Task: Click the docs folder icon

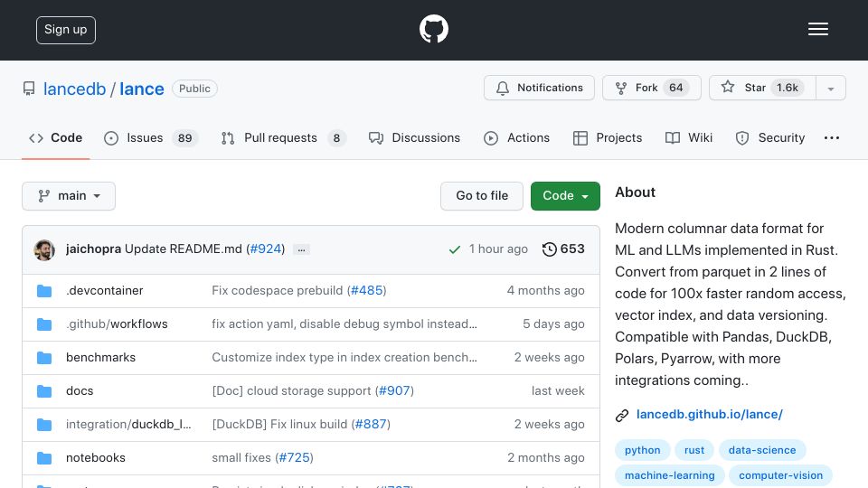Action: coord(44,391)
